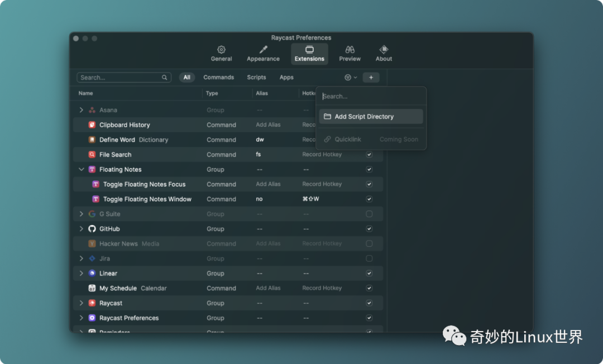Disable the File Search checkbox
This screenshot has width=603, height=364.
(x=369, y=155)
